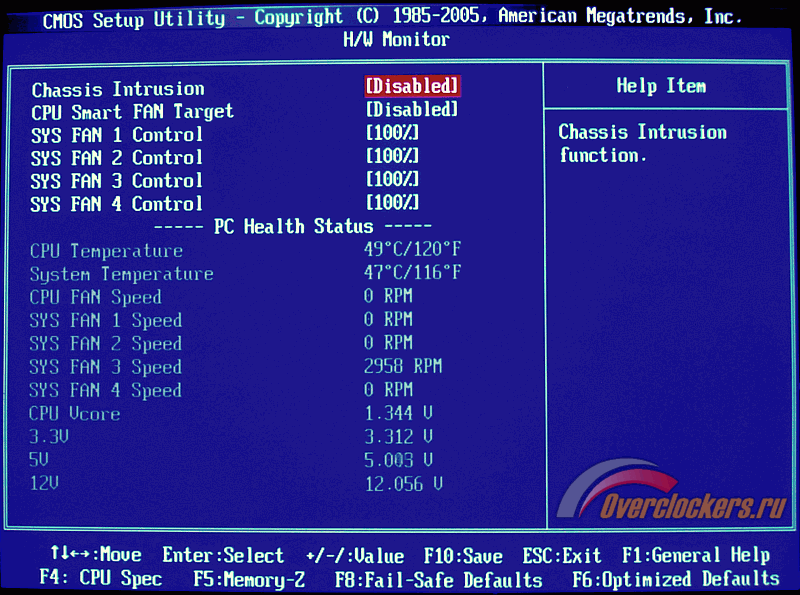Click the CPU FAN Speed label
The height and width of the screenshot is (595, 800).
pos(95,298)
